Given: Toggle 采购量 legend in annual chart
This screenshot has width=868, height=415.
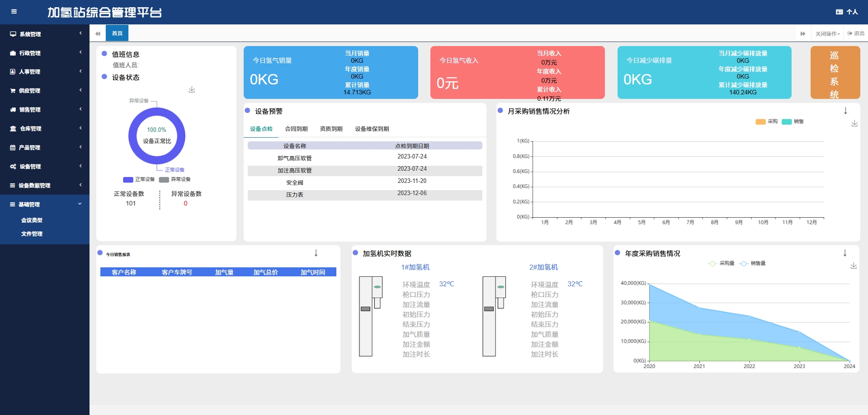Looking at the screenshot, I should [x=721, y=263].
